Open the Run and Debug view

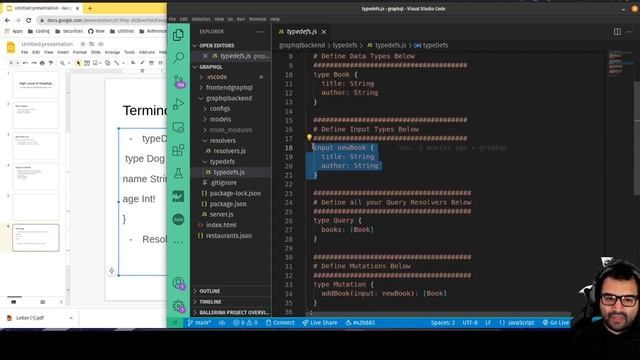pyautogui.click(x=178, y=104)
